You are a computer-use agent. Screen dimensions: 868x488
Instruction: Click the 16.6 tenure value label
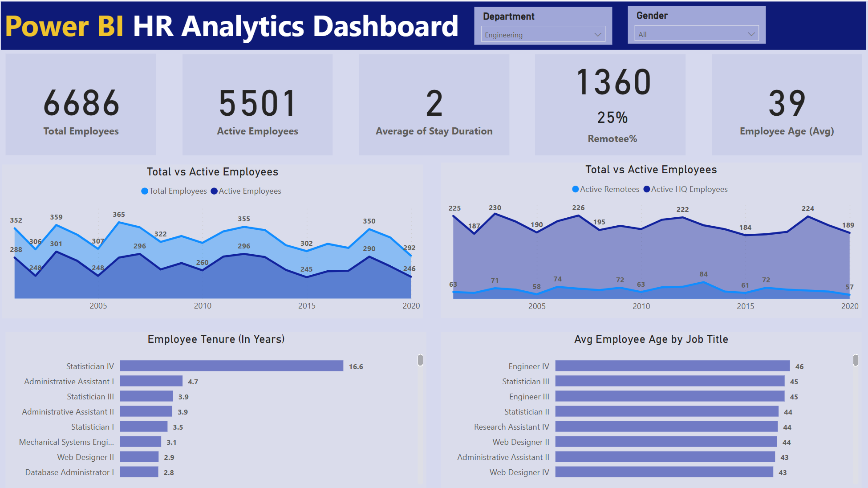pyautogui.click(x=356, y=367)
